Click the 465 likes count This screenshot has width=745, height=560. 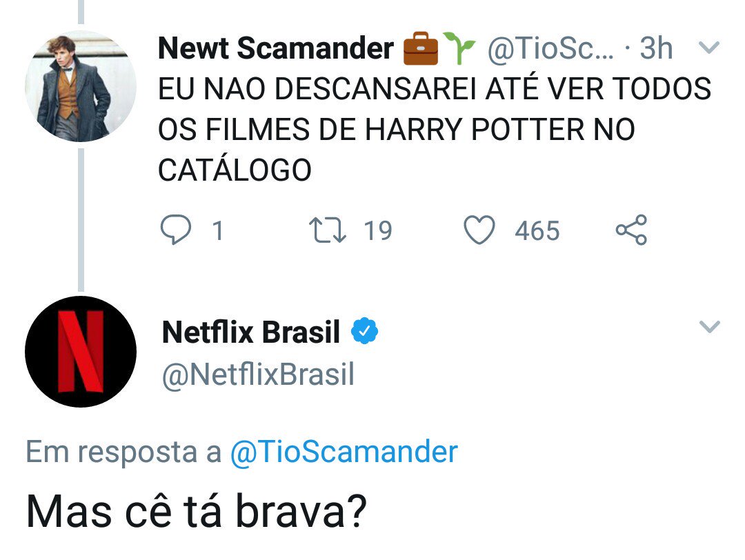[x=537, y=230]
